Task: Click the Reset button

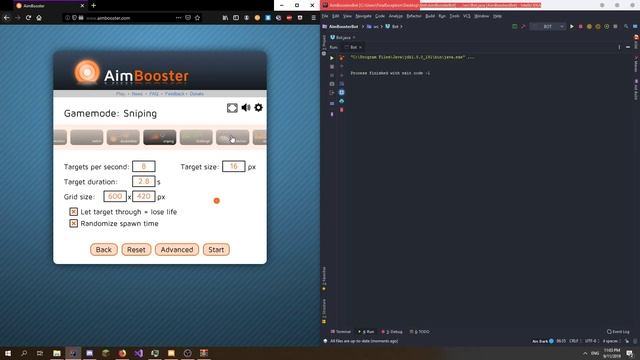Action: 136,249
